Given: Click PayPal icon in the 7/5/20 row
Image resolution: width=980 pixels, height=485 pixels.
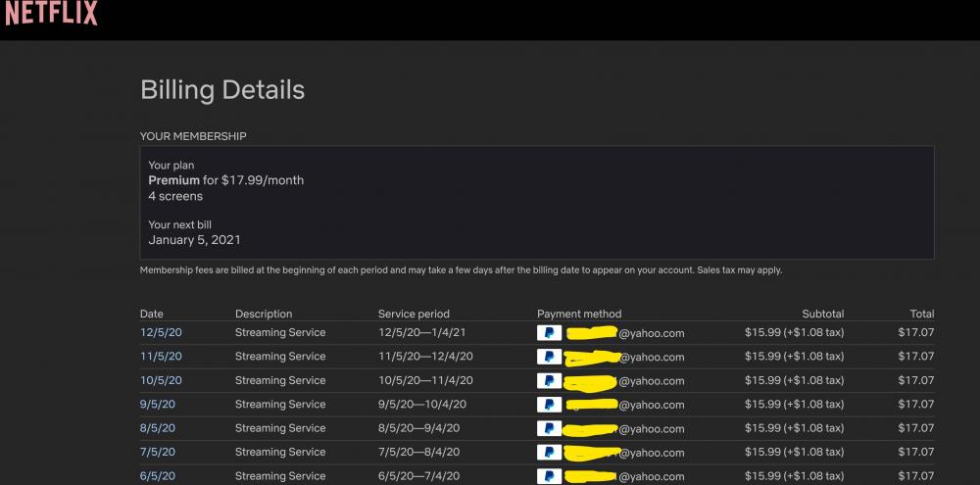Looking at the screenshot, I should tap(549, 452).
